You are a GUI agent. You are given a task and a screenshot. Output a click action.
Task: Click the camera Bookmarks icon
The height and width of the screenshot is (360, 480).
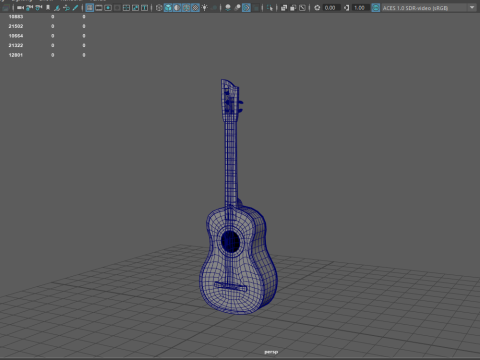pos(48,7)
